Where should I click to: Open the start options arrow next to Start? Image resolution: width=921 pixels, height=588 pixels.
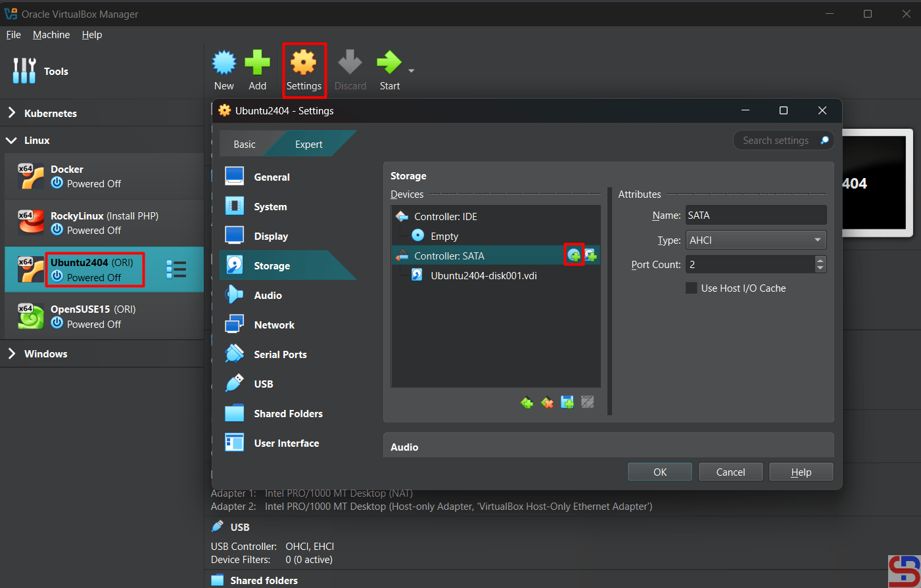point(412,71)
